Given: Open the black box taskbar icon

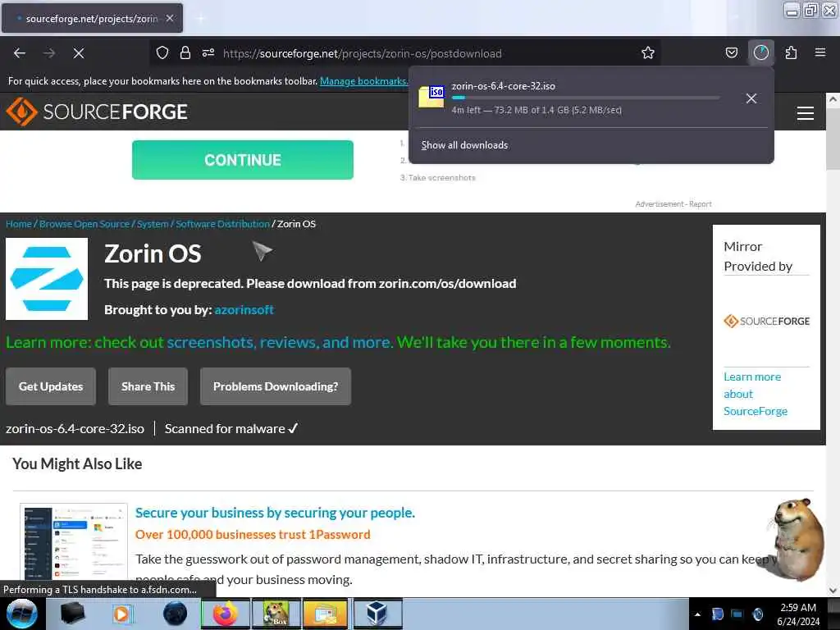Looking at the screenshot, I should tap(72, 614).
